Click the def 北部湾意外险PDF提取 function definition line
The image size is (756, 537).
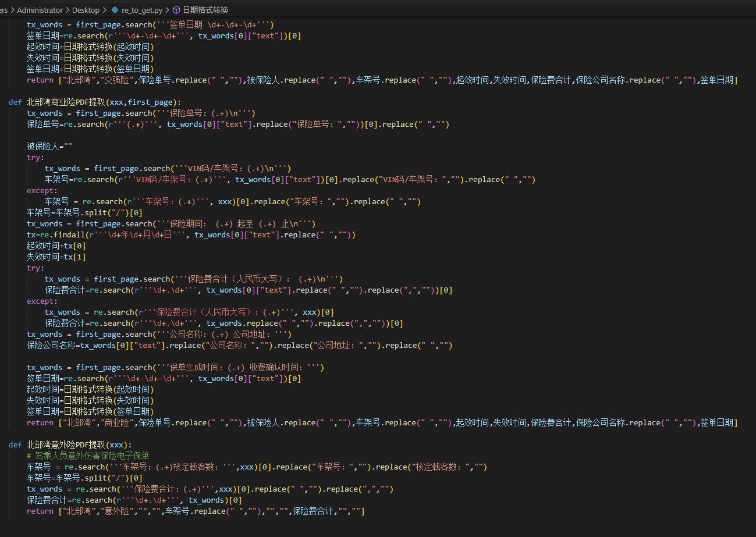point(70,444)
